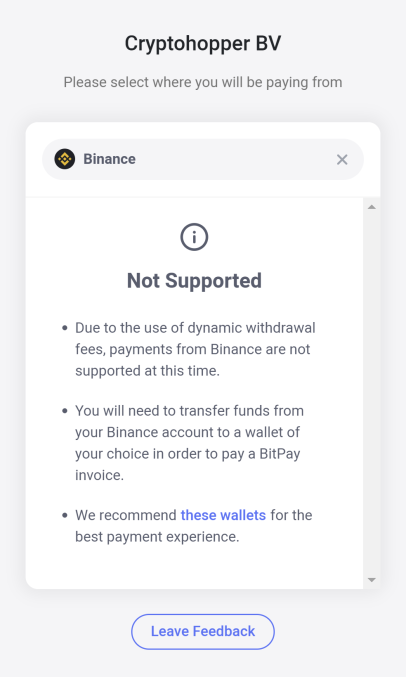Click the info circle icon
The image size is (406, 677).
(x=194, y=237)
